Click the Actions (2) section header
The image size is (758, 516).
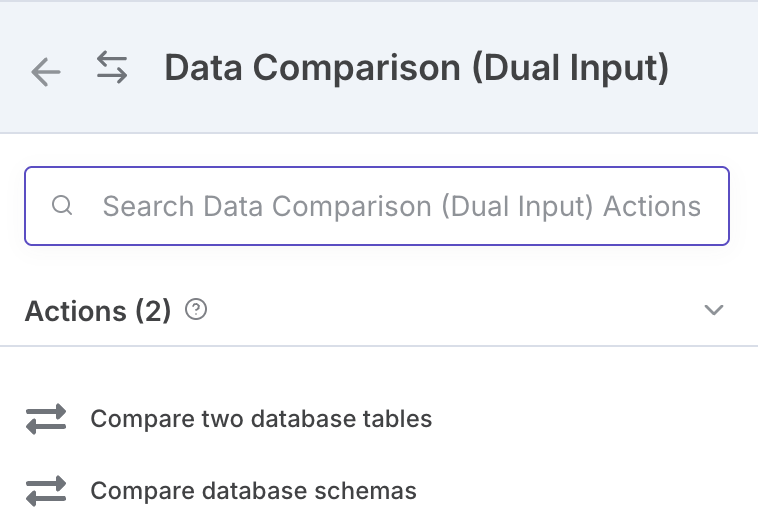point(379,310)
